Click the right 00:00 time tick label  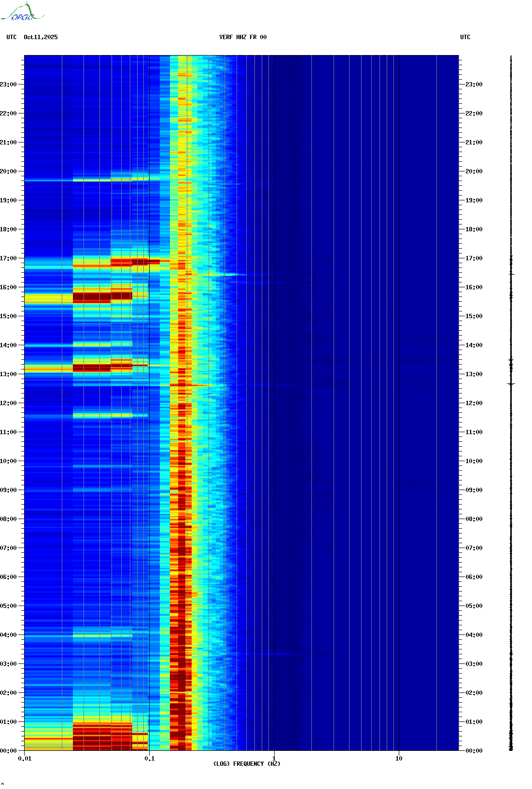(474, 751)
